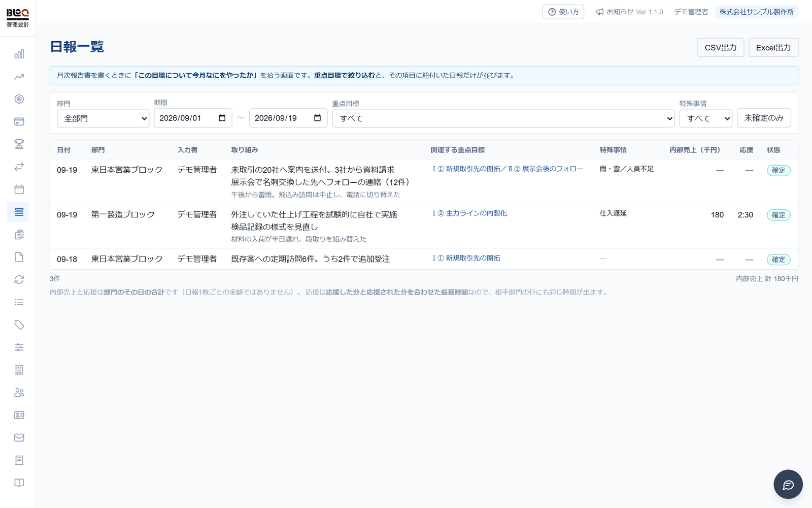Open the people group icon in the sidebar
Image resolution: width=812 pixels, height=508 pixels.
tap(19, 393)
